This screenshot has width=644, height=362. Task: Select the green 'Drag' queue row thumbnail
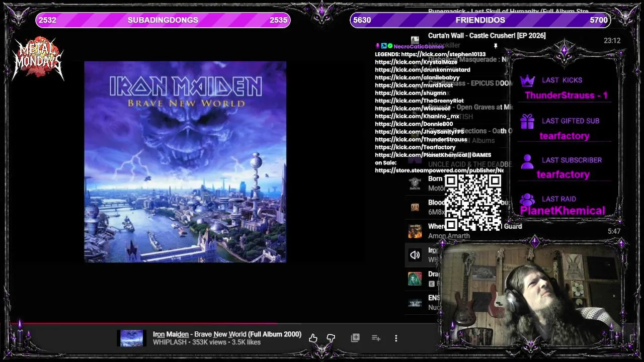tap(415, 279)
